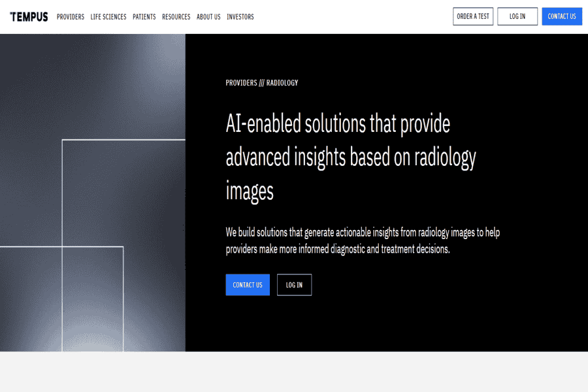Click the paragraph starting "We build solutions"
Viewport: 588px width, 392px height.
click(363, 240)
